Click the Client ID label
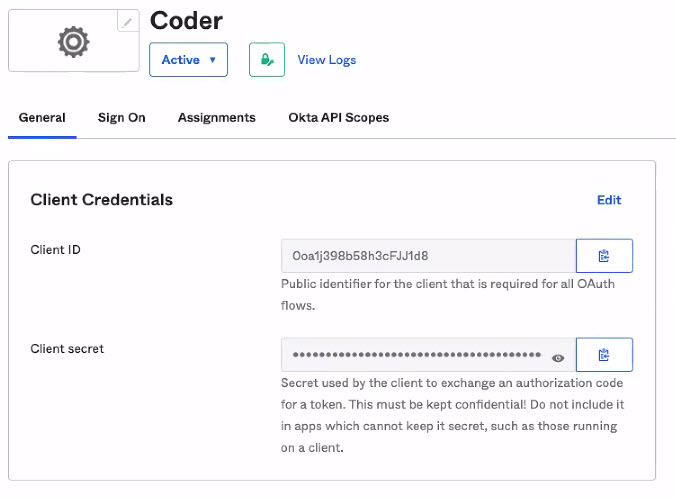Image resolution: width=676 pixels, height=499 pixels. click(x=56, y=250)
